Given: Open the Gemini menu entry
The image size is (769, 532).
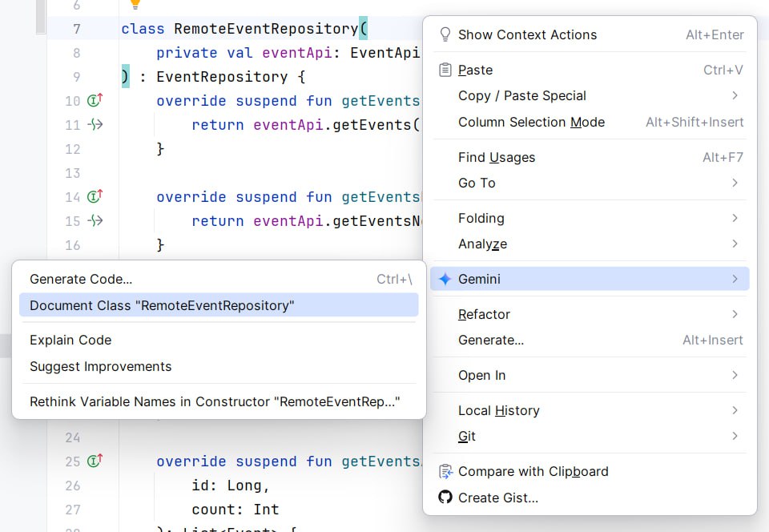Looking at the screenshot, I should pos(590,279).
